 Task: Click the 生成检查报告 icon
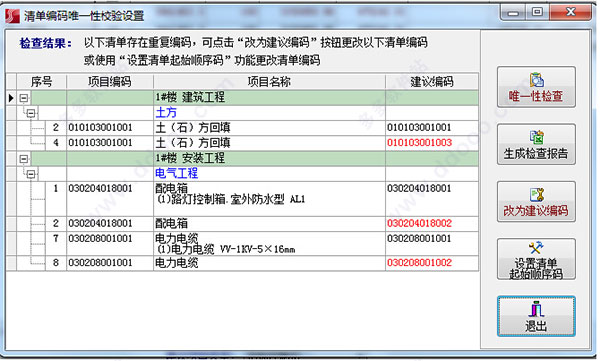(536, 137)
